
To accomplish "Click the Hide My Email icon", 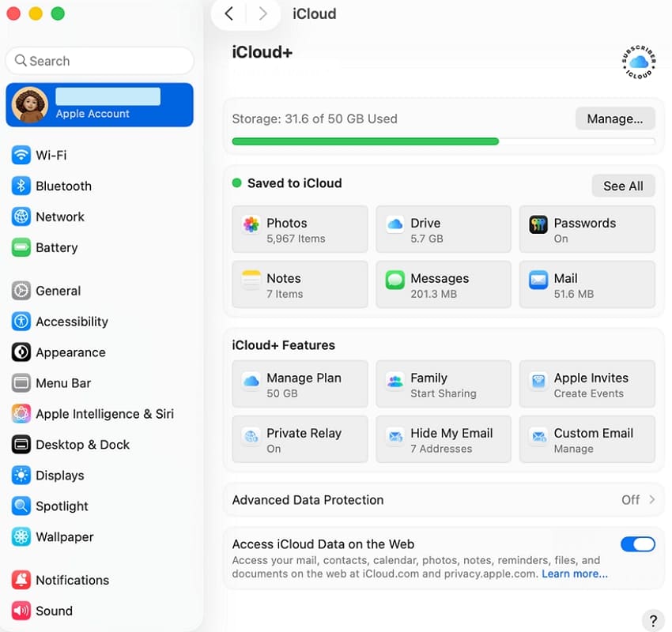I will [x=395, y=436].
